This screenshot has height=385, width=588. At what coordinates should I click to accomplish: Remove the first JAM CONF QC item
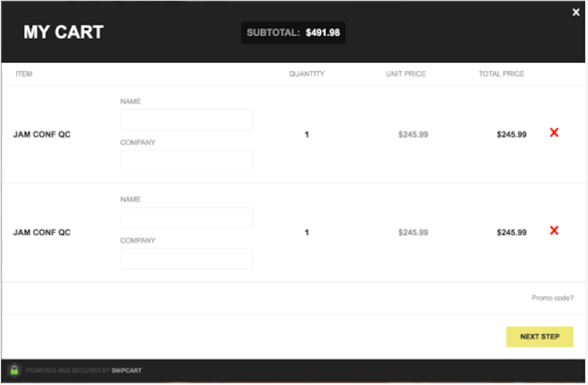coord(554,133)
